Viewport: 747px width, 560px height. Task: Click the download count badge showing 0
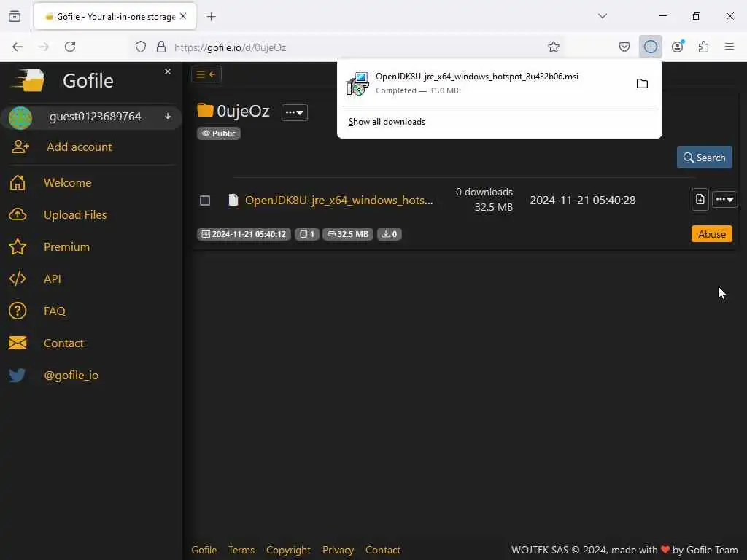coord(390,234)
